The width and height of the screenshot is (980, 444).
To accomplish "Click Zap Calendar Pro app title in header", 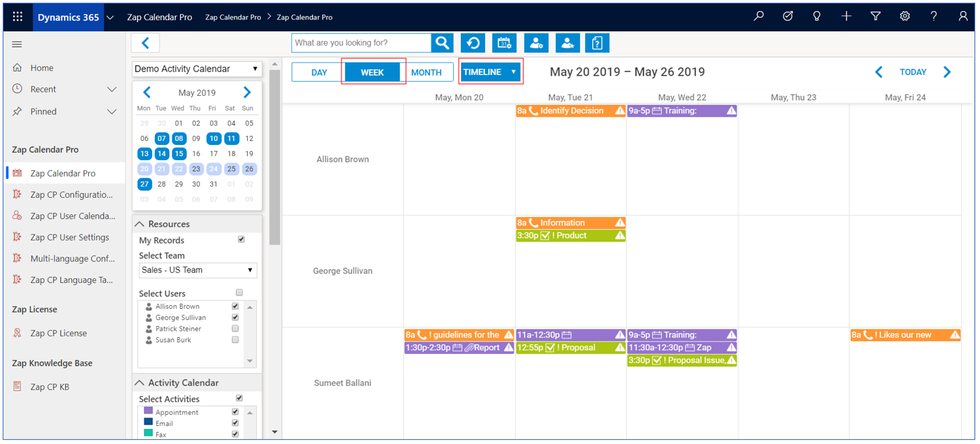I will point(160,17).
